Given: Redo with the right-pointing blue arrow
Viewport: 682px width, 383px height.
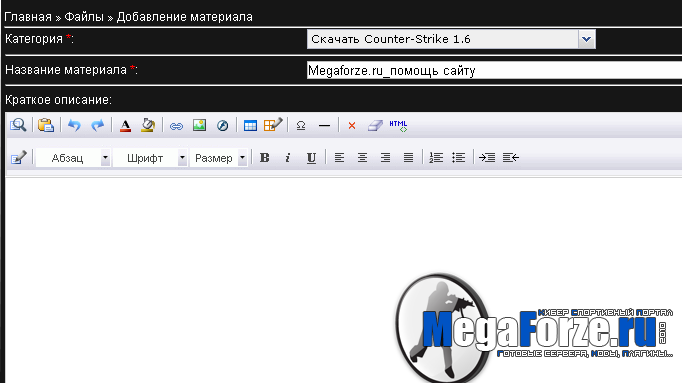Looking at the screenshot, I should pyautogui.click(x=97, y=125).
